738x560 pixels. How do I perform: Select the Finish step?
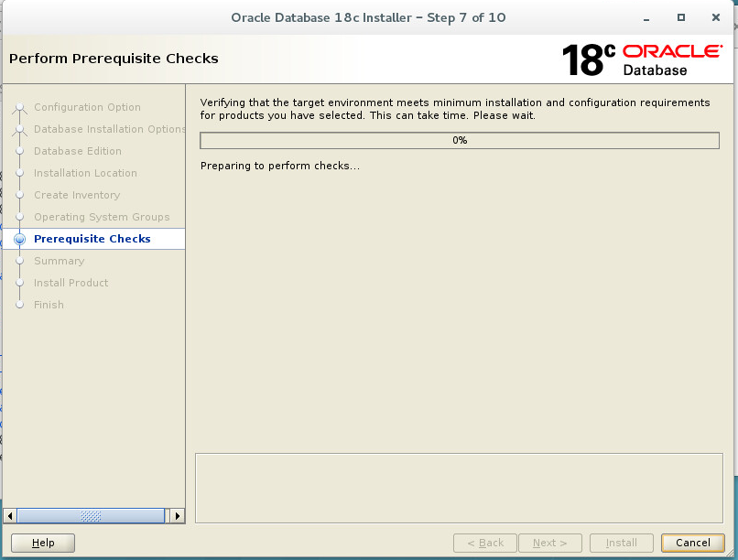[x=49, y=305]
